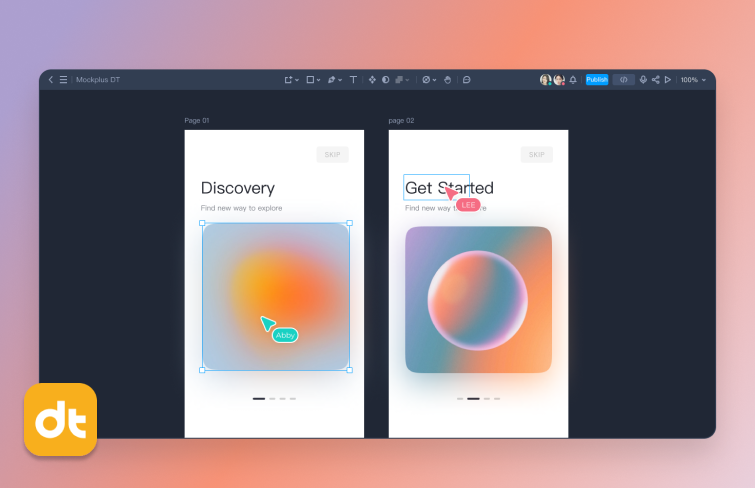Click the notification bell icon
Screen dimensions: 755x488
click(x=573, y=80)
